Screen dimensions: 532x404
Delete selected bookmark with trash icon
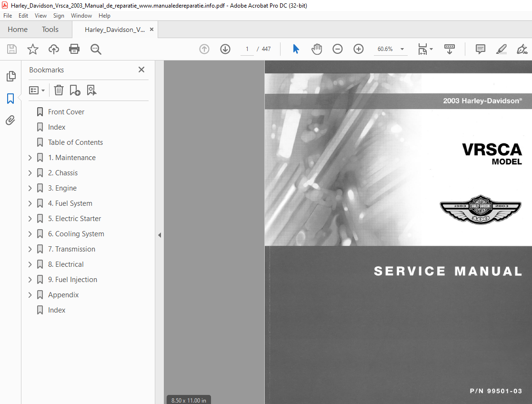pos(59,91)
